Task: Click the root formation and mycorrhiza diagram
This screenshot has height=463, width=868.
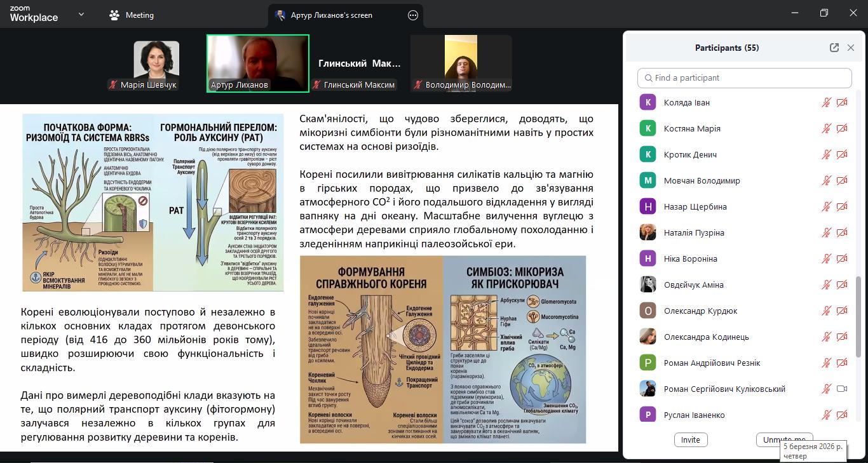Action: 443,350
